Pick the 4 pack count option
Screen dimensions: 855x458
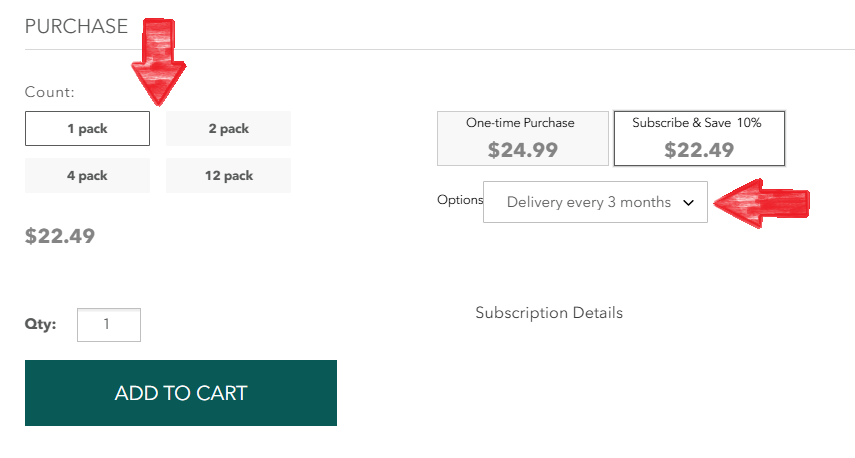[x=87, y=176]
